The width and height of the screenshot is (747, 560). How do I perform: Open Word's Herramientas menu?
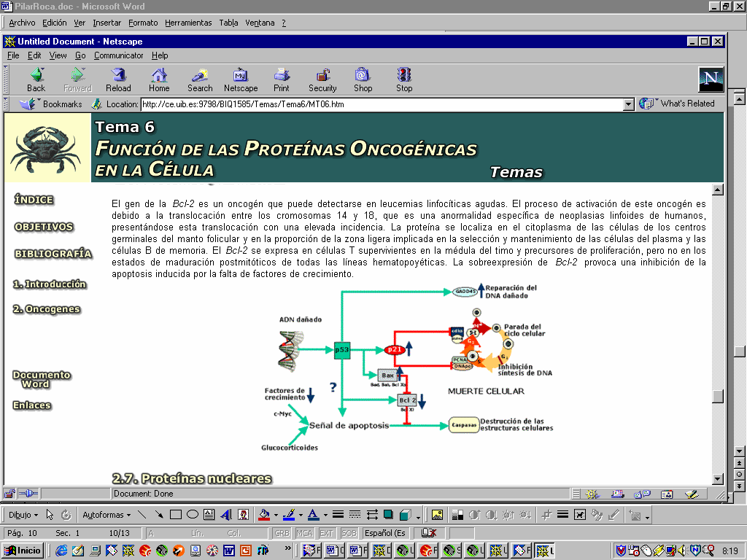[x=188, y=23]
